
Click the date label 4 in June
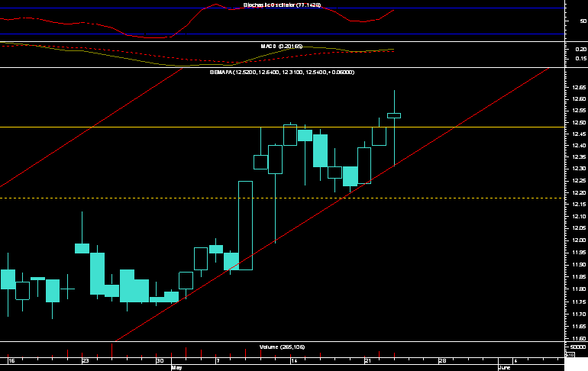point(515,361)
